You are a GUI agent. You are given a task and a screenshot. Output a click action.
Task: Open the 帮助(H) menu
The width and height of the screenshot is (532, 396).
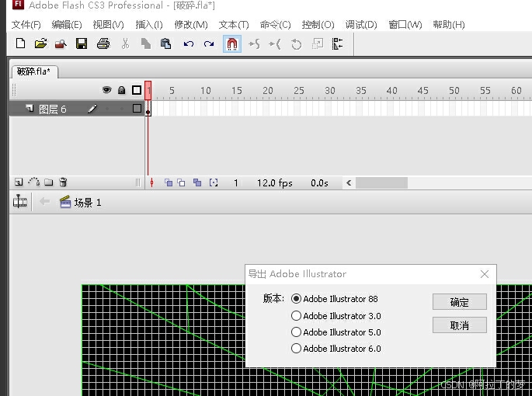tap(449, 25)
